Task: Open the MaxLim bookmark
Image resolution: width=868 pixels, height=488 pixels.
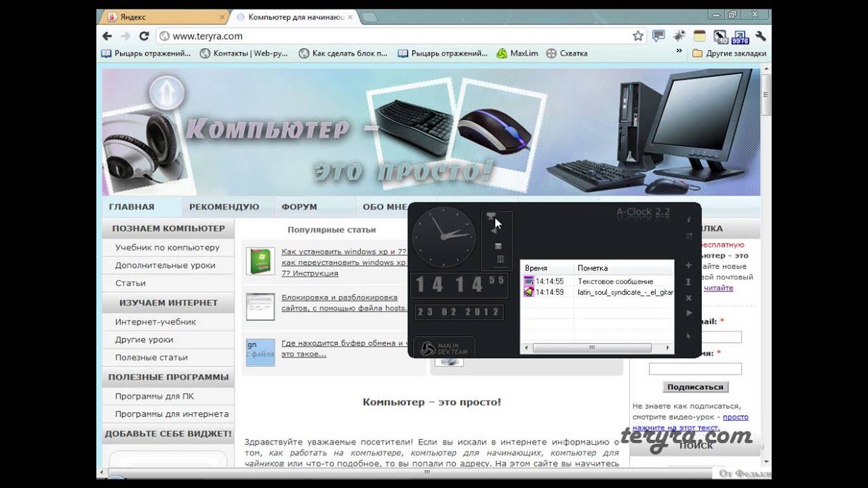Action: [517, 53]
